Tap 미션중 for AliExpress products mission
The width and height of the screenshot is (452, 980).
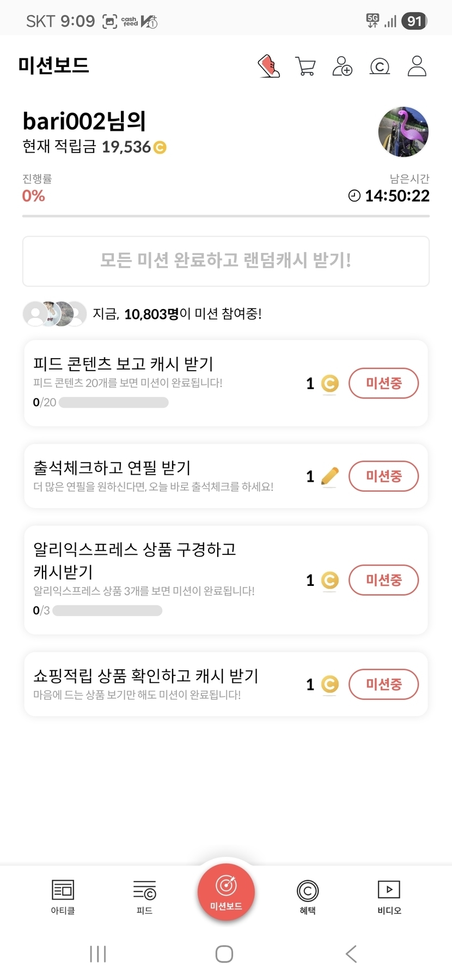[x=383, y=579]
